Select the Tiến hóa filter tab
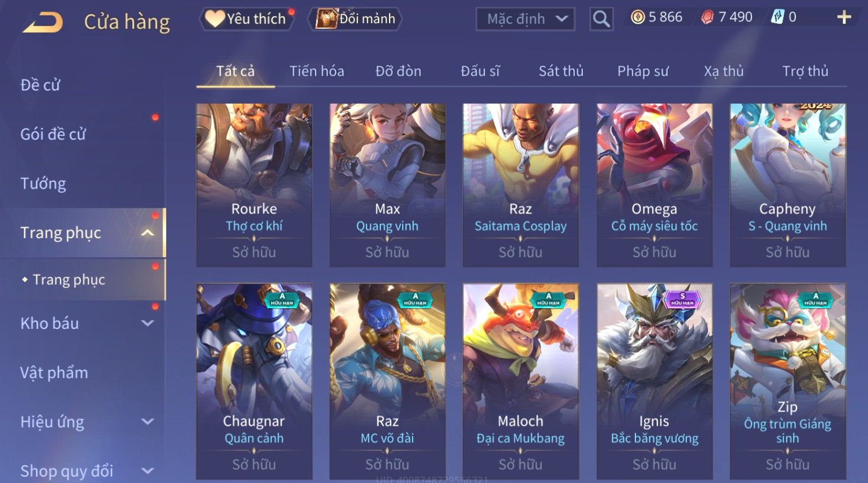 coord(317,71)
